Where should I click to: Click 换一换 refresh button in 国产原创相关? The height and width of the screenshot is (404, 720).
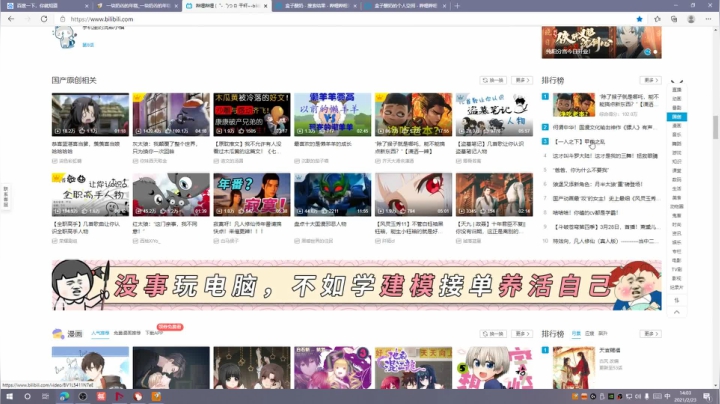click(x=493, y=80)
